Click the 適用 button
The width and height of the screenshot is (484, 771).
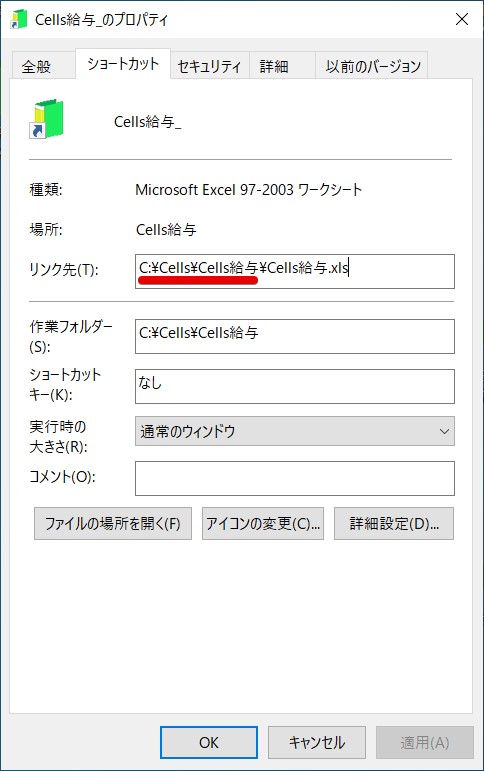pyautogui.click(x=424, y=742)
